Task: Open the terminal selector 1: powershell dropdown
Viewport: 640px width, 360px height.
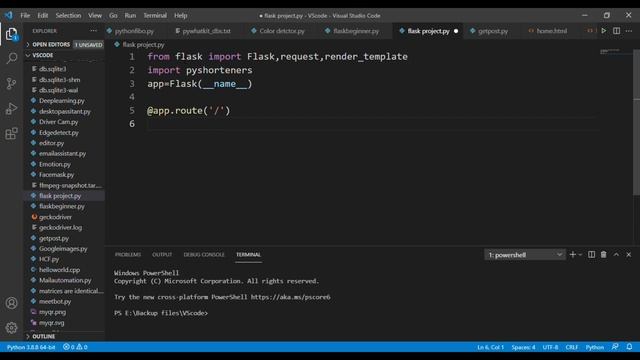Action: pyautogui.click(x=525, y=255)
